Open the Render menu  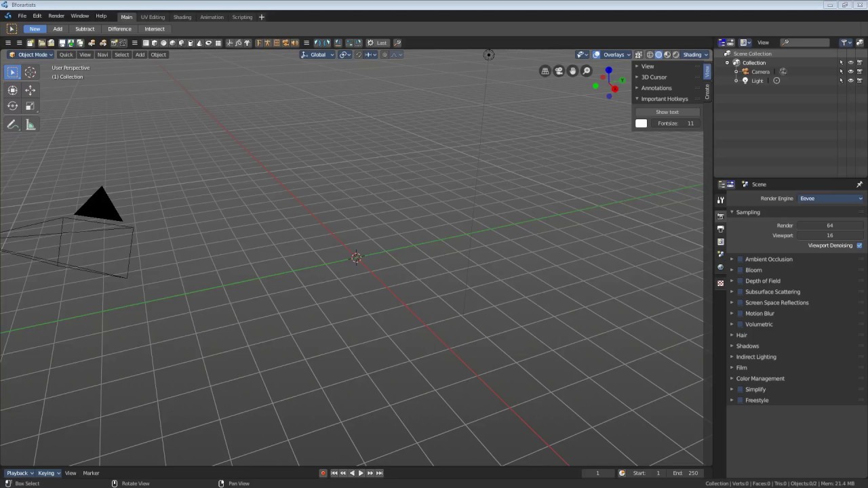click(x=56, y=16)
